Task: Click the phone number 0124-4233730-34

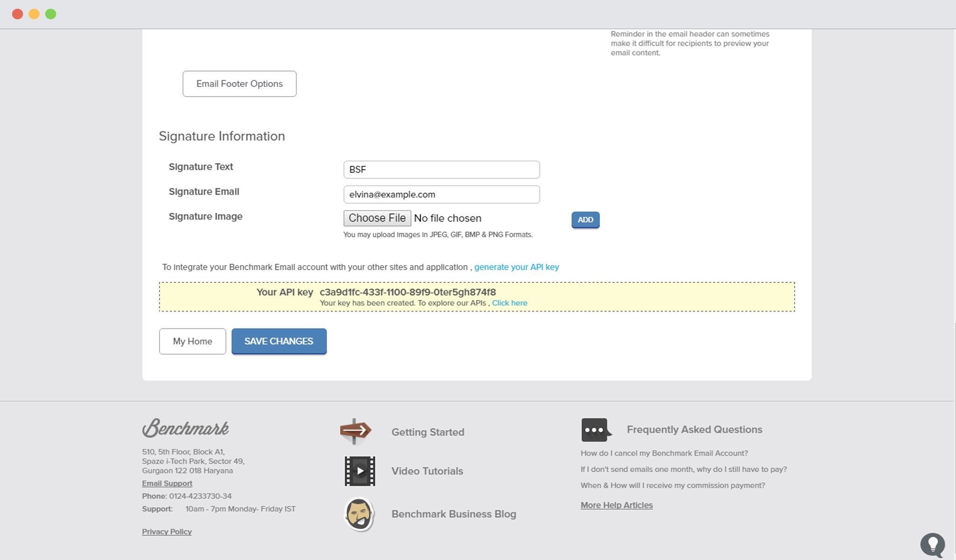Action: (x=200, y=496)
